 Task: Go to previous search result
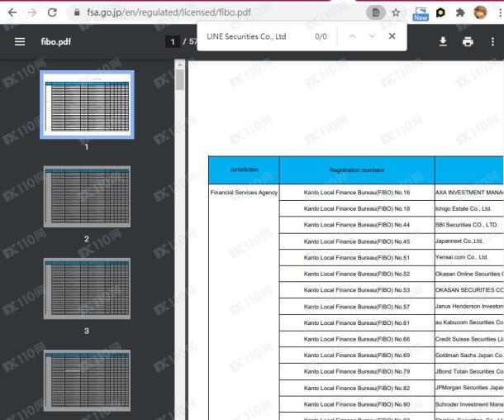[351, 36]
